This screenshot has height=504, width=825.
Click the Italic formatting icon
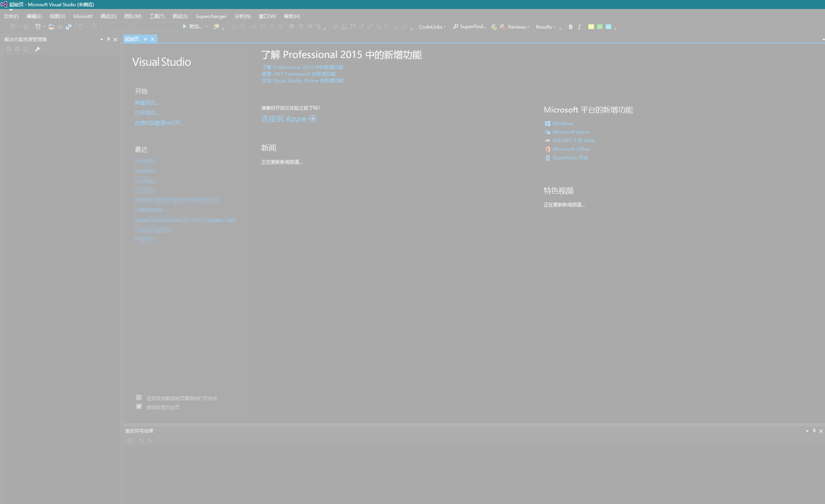pos(579,27)
